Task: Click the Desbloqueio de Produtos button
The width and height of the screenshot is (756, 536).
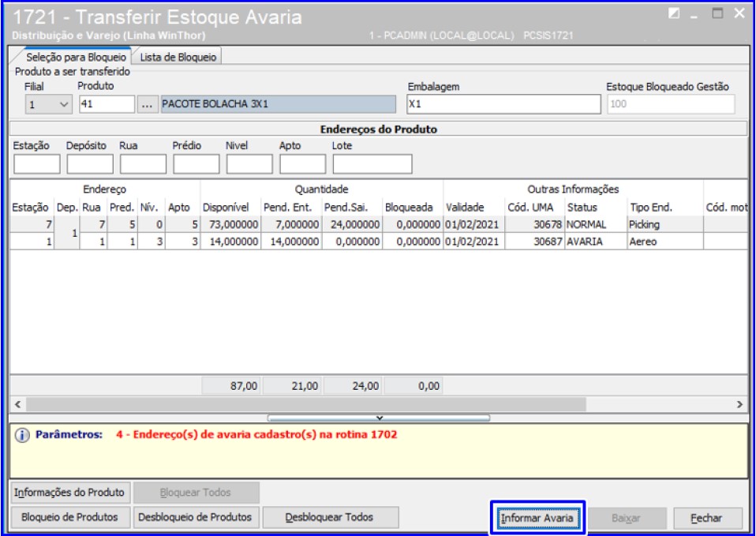Action: click(x=195, y=517)
